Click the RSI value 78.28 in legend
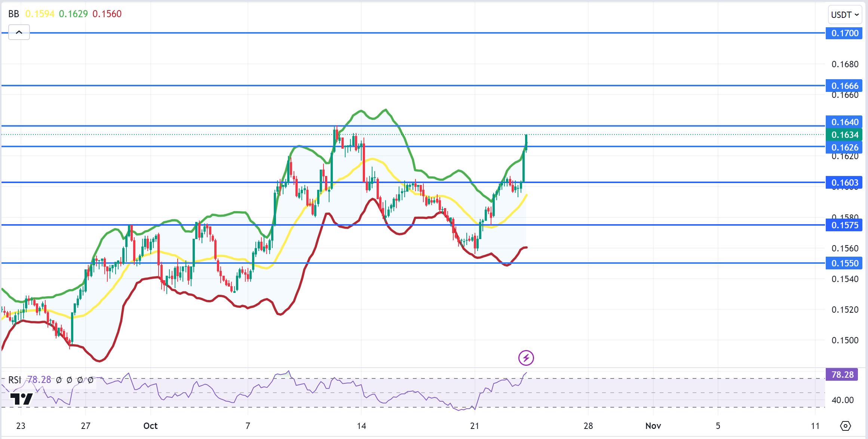This screenshot has width=868, height=439. click(39, 380)
